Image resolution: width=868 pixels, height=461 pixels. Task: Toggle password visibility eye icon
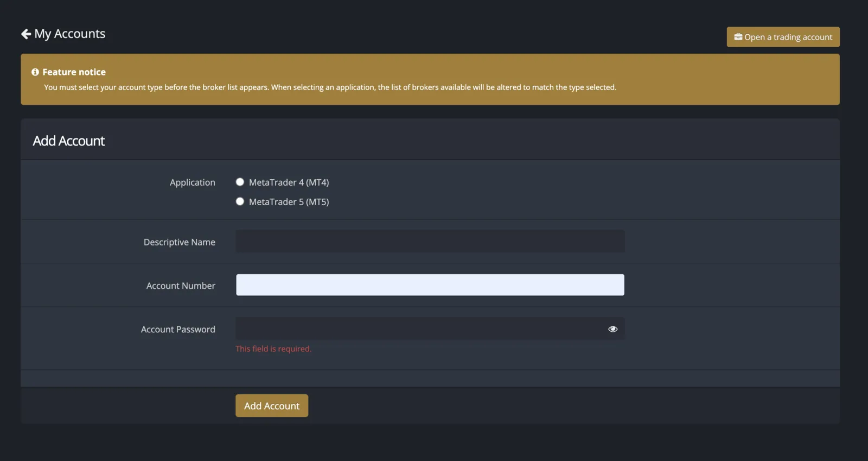(613, 329)
